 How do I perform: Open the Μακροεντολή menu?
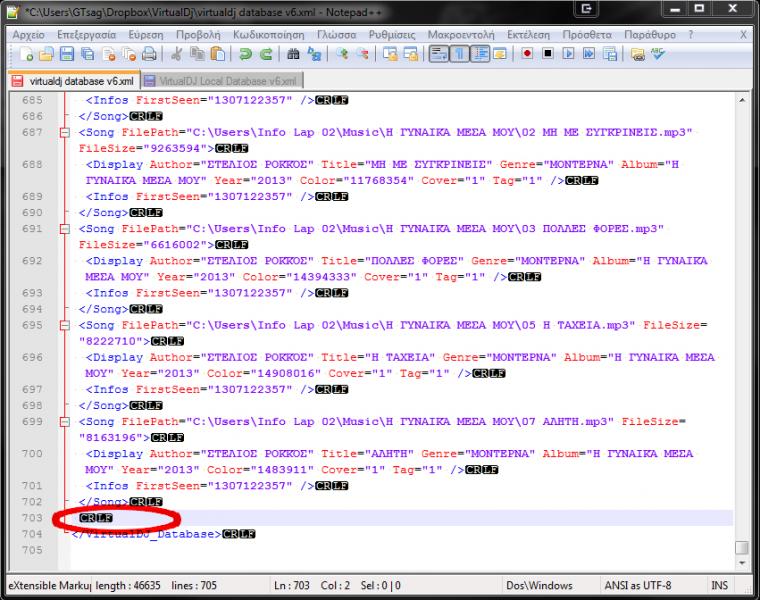point(461,35)
